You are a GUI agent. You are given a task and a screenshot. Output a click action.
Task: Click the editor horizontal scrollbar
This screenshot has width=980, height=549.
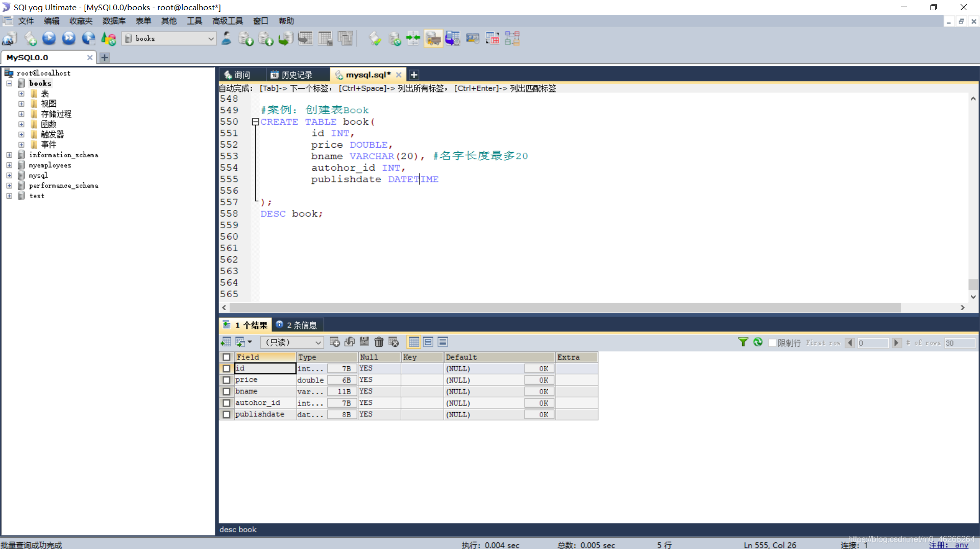[565, 307]
